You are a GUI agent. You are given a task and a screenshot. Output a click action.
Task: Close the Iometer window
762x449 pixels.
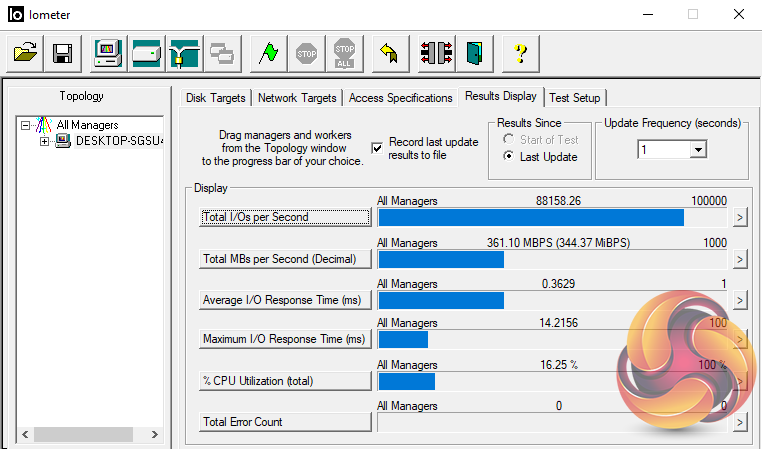pos(739,14)
